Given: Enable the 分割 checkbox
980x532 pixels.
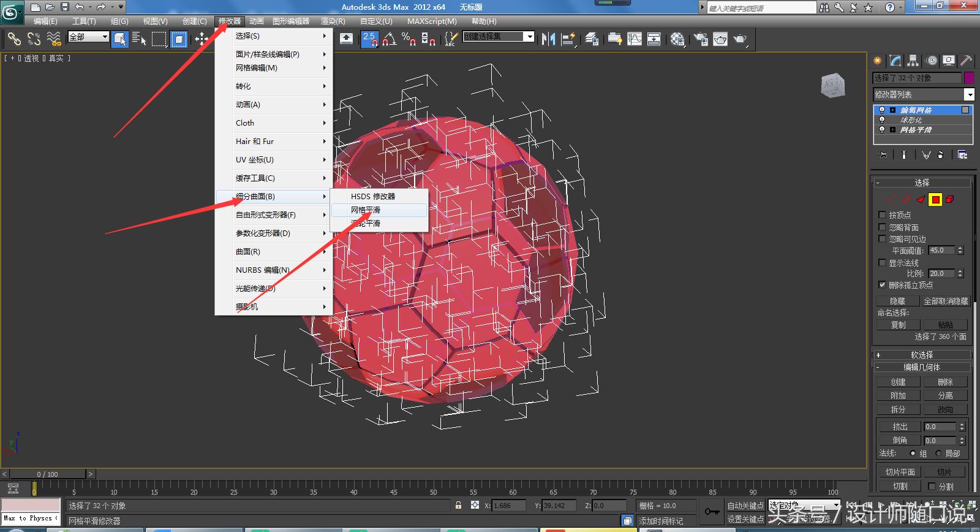Looking at the screenshot, I should [x=932, y=486].
